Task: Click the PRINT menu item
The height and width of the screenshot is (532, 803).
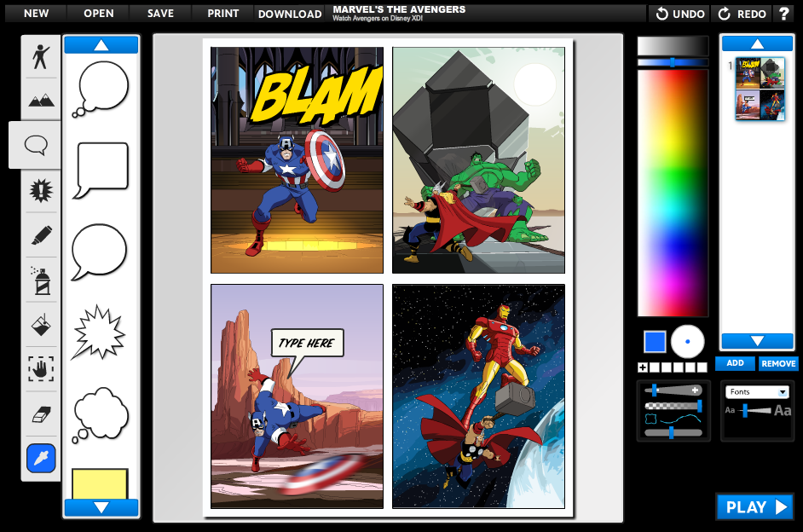Action: [x=222, y=14]
